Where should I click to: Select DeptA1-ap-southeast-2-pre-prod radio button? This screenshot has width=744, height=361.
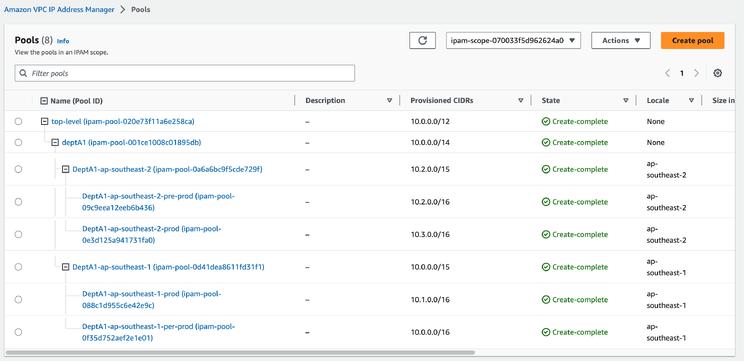point(18,202)
